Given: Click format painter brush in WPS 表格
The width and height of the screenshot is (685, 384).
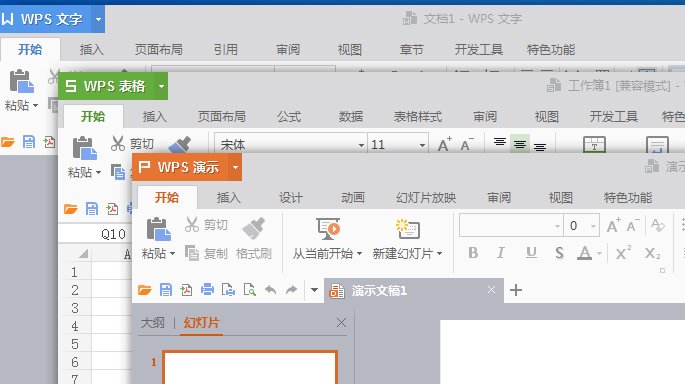Looking at the screenshot, I should (x=179, y=145).
